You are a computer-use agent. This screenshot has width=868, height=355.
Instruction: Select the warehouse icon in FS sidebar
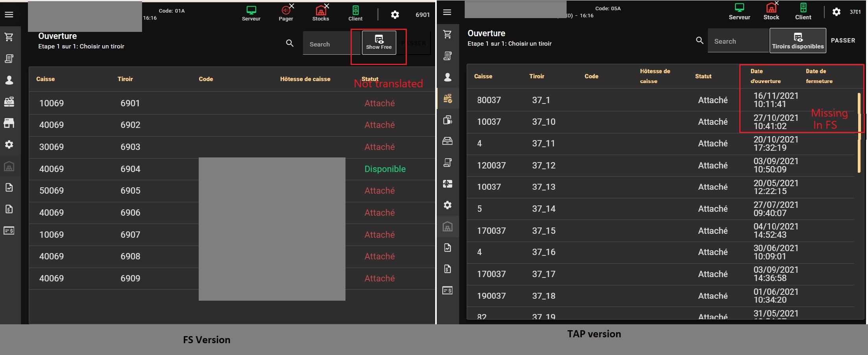click(9, 166)
